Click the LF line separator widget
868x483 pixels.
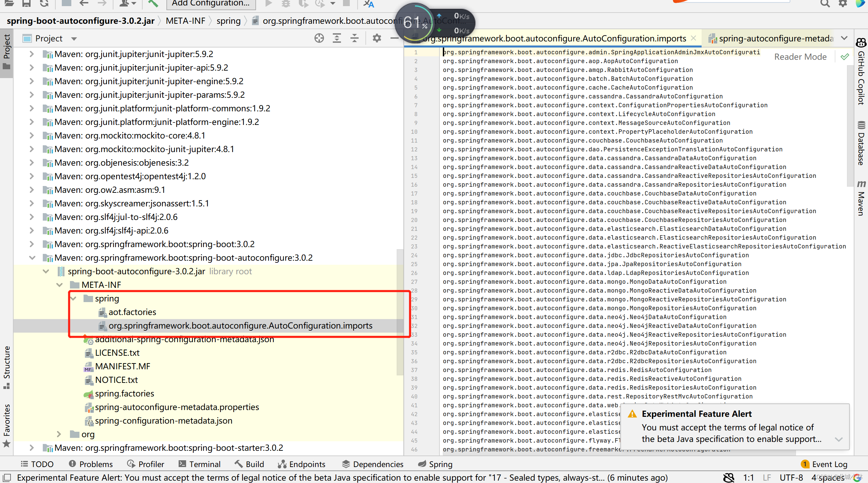point(767,478)
